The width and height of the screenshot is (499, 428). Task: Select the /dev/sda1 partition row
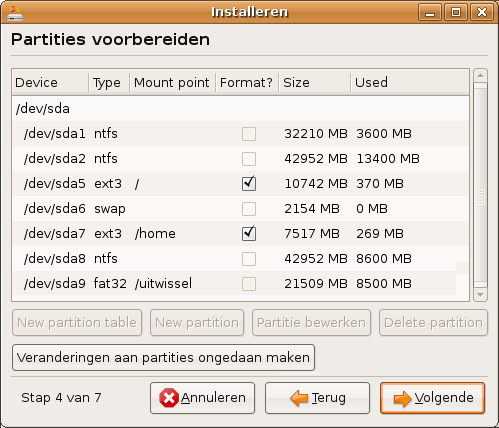click(241, 134)
